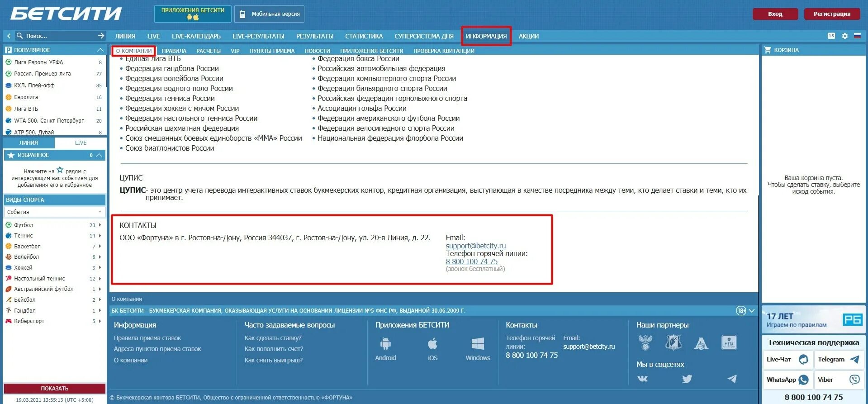The image size is (868, 404).
Task: Open Правила приема ставок footer link
Action: point(147,338)
